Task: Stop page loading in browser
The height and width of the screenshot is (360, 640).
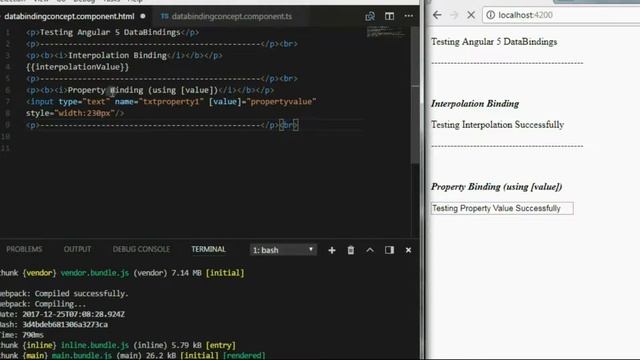Action: tap(471, 15)
